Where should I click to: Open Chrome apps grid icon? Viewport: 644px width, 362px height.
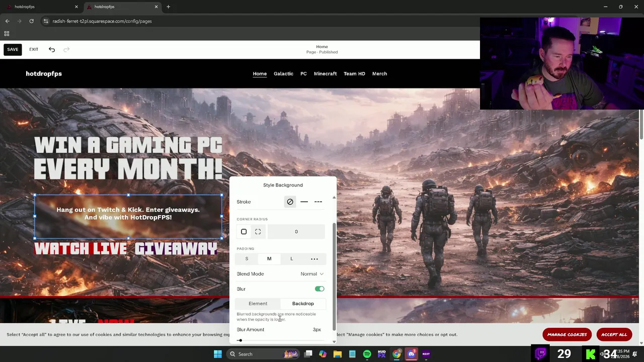[x=7, y=34]
